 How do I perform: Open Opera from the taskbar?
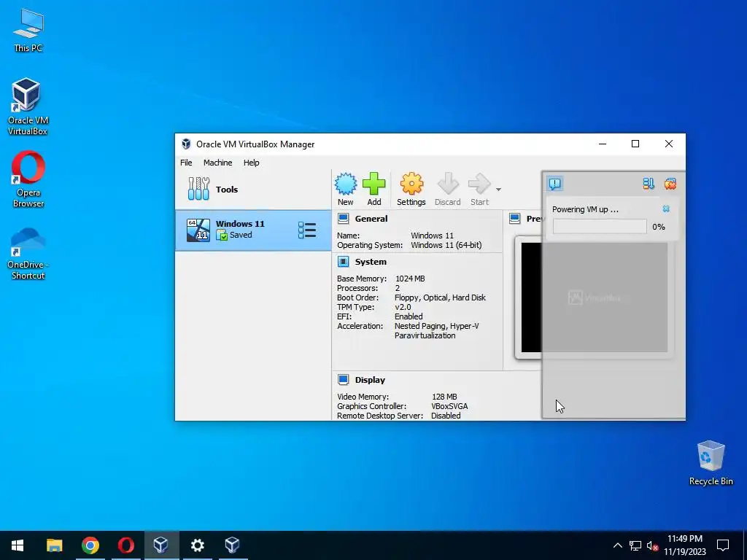[125, 545]
